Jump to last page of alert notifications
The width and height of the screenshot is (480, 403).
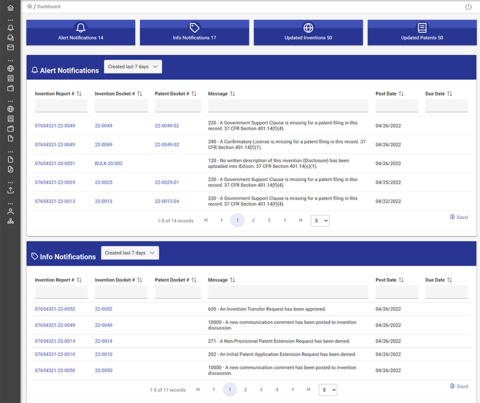[x=301, y=220]
